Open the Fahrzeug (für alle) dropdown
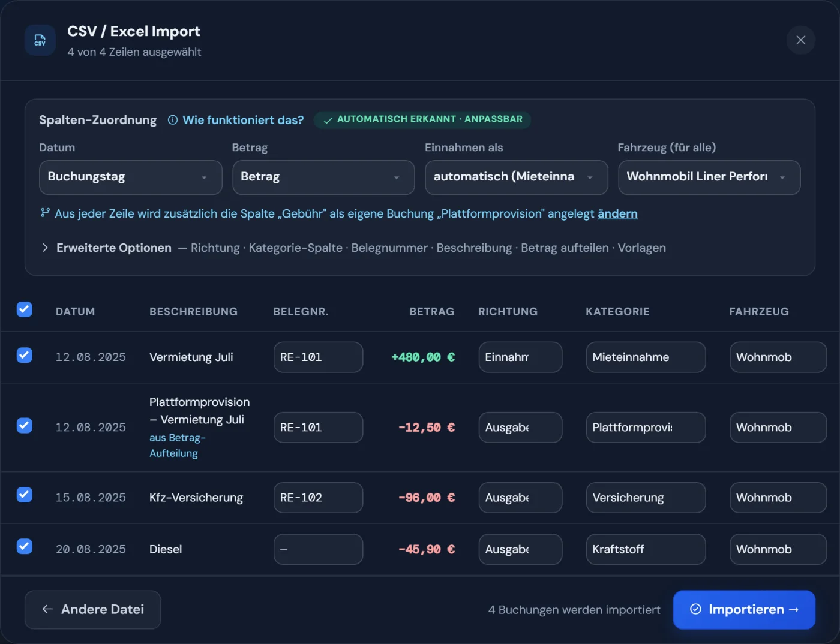Viewport: 840px width, 644px height. (709, 177)
